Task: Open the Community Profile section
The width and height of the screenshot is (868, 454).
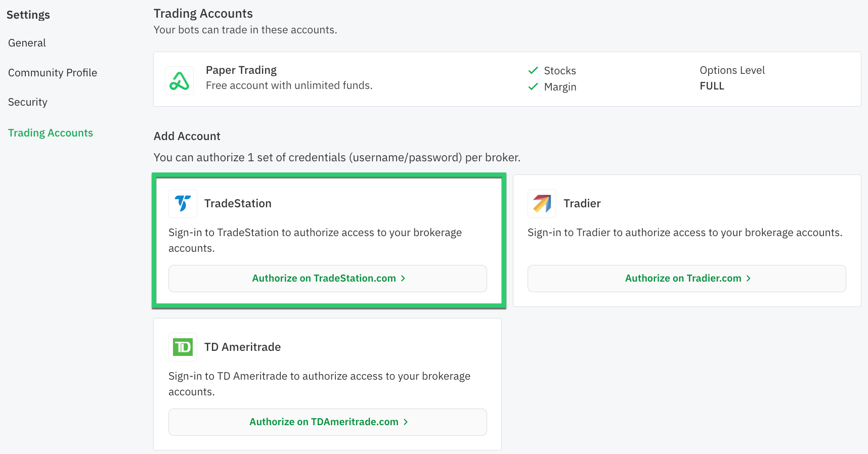Action: pos(52,73)
